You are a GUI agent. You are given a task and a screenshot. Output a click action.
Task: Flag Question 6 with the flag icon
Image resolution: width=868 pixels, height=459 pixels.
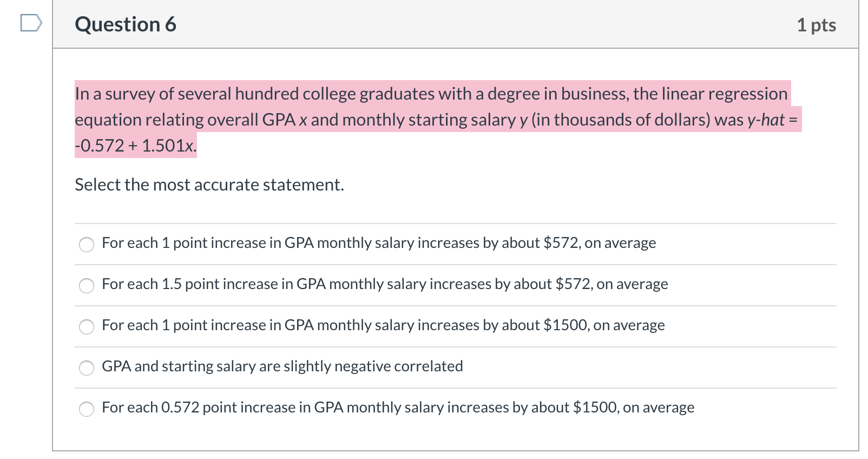(x=31, y=24)
